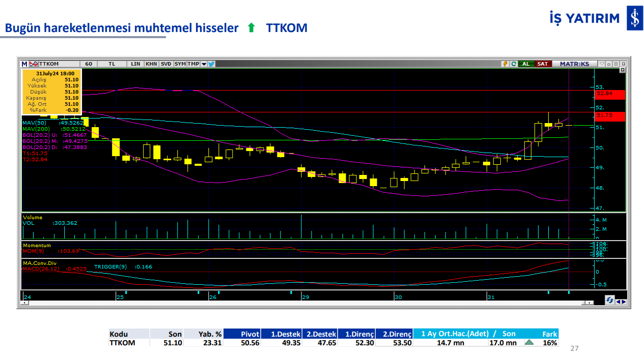This screenshot has width=644, height=357.
Task: Select the SYM toolbar item
Action: coord(180,64)
